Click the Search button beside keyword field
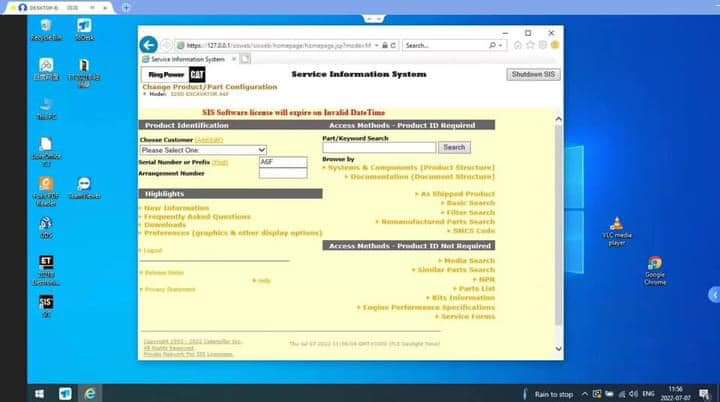720x402 pixels. [x=453, y=147]
